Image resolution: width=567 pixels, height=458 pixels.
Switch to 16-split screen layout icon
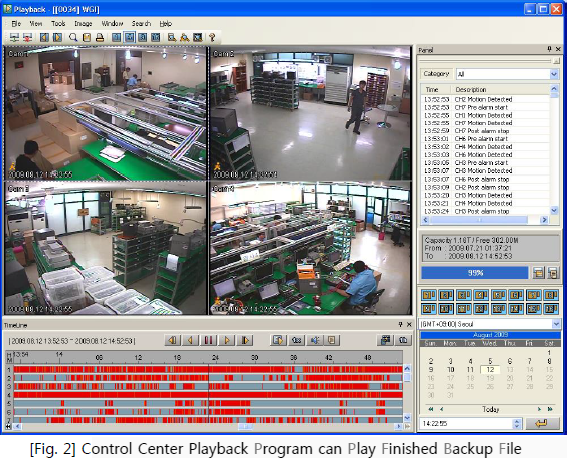155,37
